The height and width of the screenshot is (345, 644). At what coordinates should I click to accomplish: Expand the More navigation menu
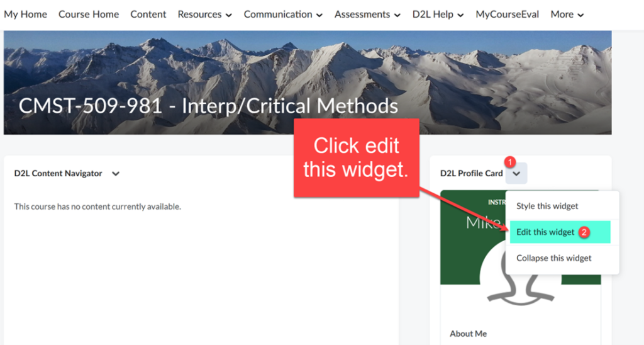pyautogui.click(x=567, y=14)
